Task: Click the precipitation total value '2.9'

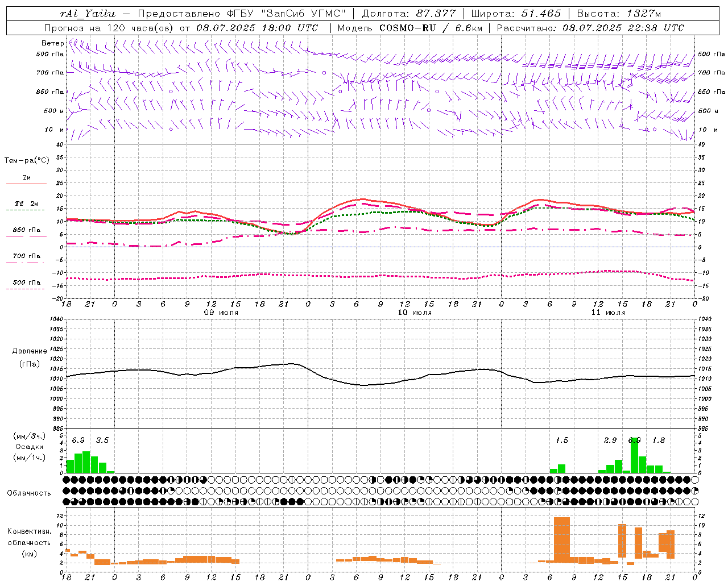Action: [610, 440]
